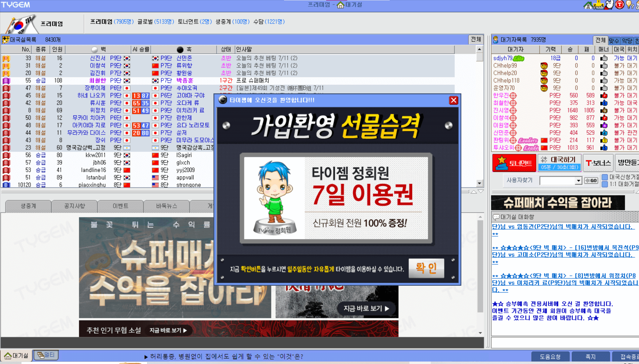Click the 쪽지 button
Image resolution: width=639 pixels, height=364 pixels.
pos(591,357)
